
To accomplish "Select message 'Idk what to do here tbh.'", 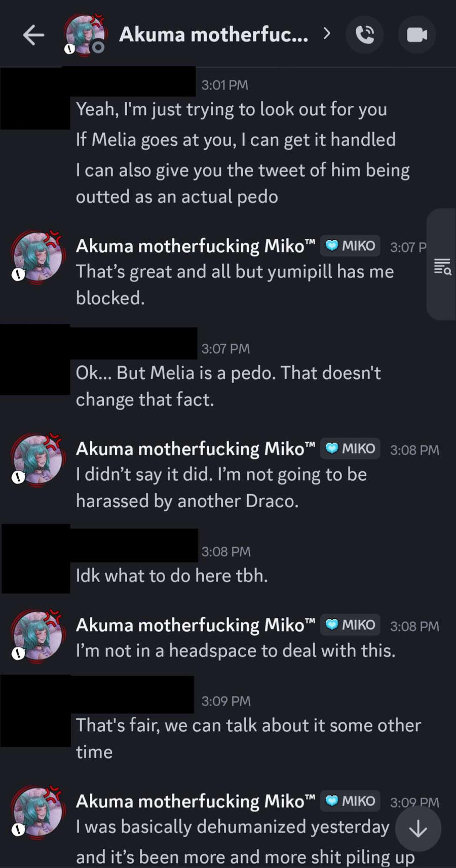I will coord(172,576).
